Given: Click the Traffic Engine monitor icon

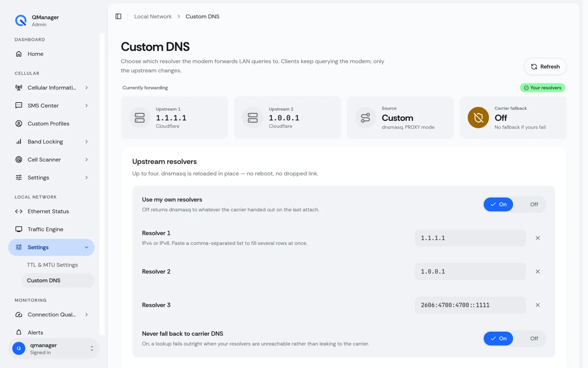Looking at the screenshot, I should coord(19,229).
